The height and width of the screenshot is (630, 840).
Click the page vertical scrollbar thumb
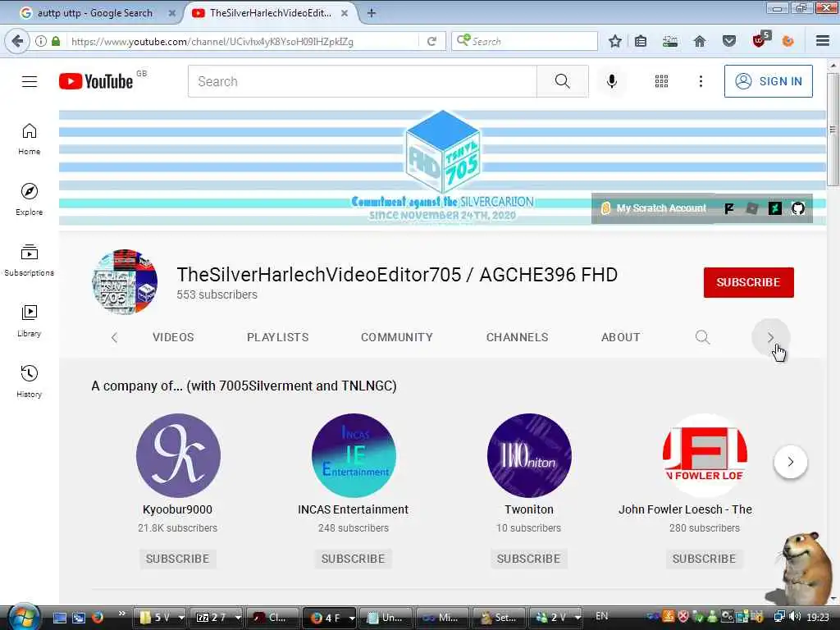833,129
